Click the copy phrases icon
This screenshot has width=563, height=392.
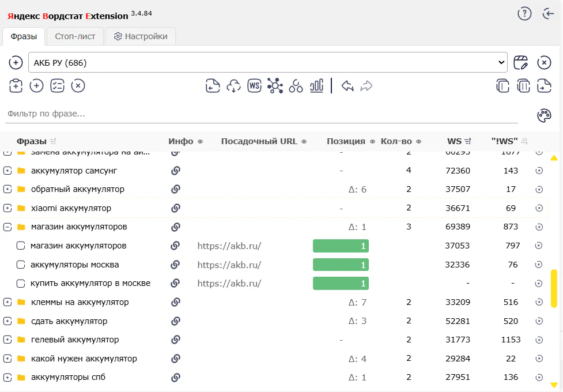pyautogui.click(x=502, y=86)
